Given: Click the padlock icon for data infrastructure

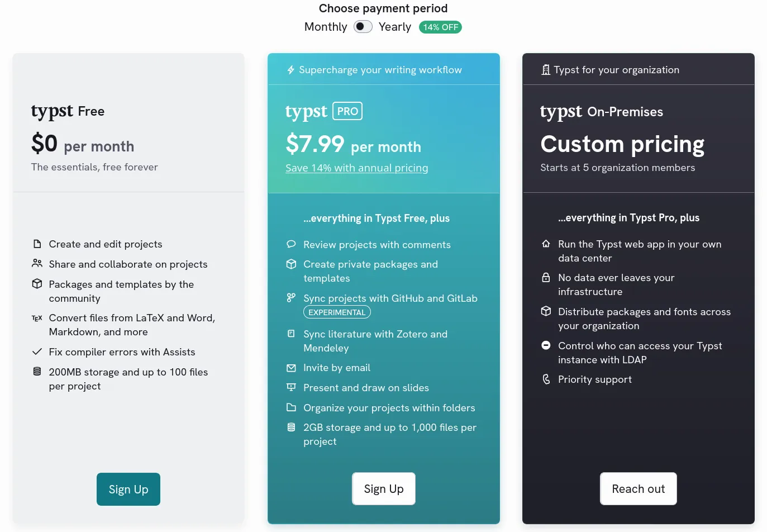Looking at the screenshot, I should pos(546,277).
